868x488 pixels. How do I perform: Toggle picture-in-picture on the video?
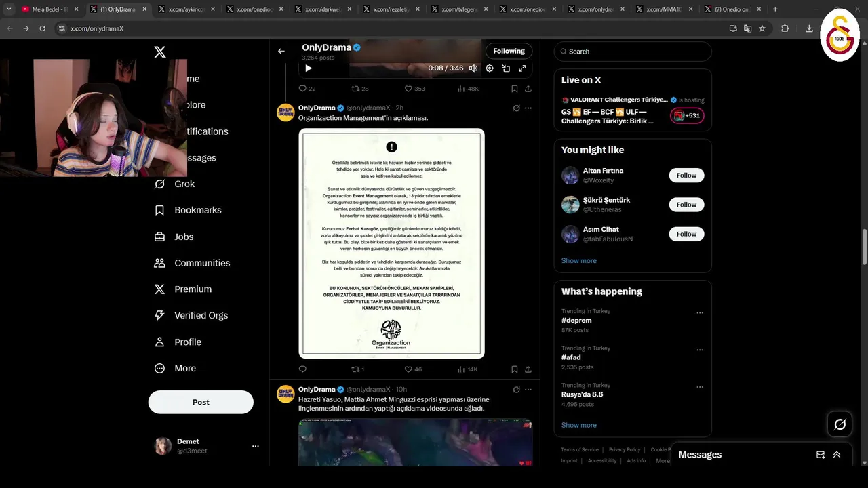pyautogui.click(x=506, y=68)
